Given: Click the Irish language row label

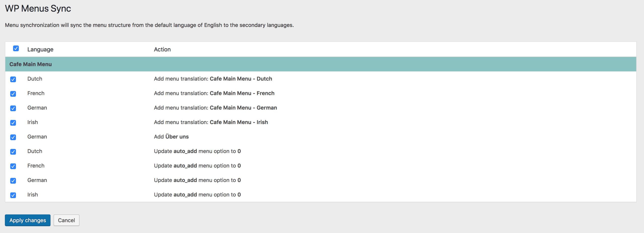Looking at the screenshot, I should click(x=32, y=122).
